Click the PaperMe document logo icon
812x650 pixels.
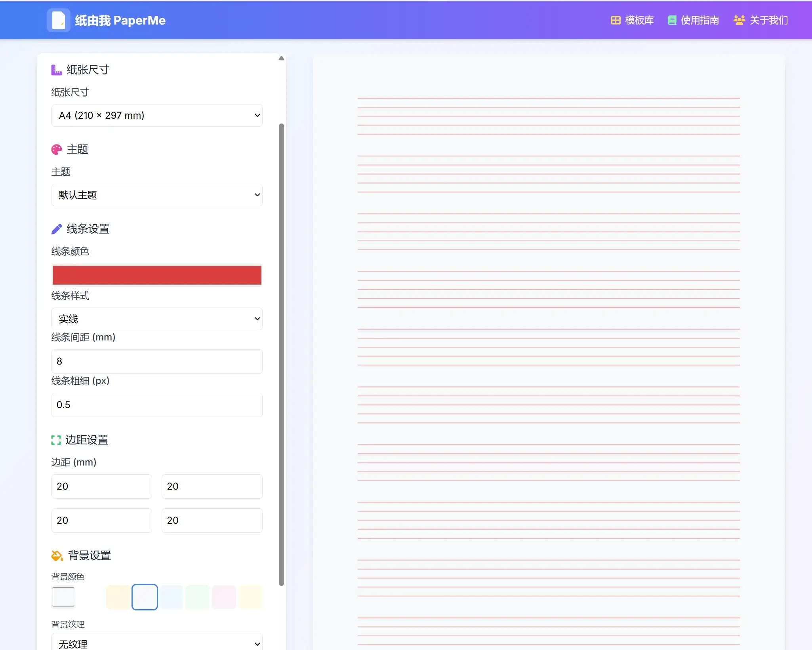point(58,20)
